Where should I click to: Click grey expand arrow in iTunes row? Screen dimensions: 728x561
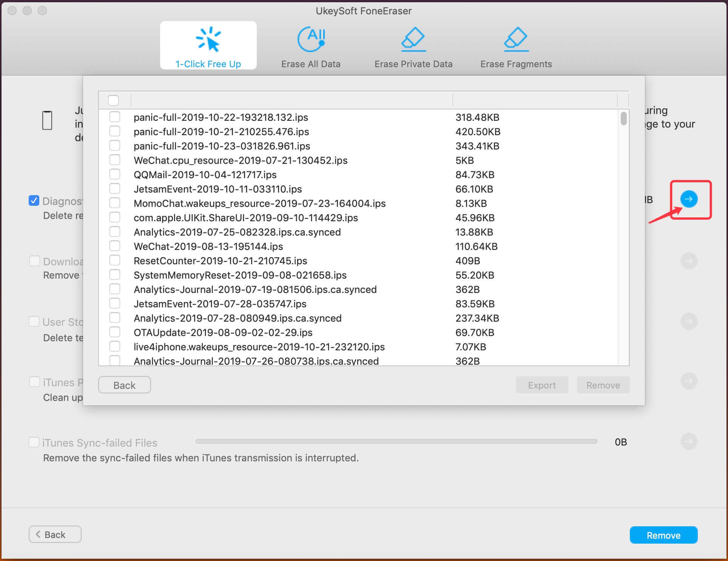689,381
